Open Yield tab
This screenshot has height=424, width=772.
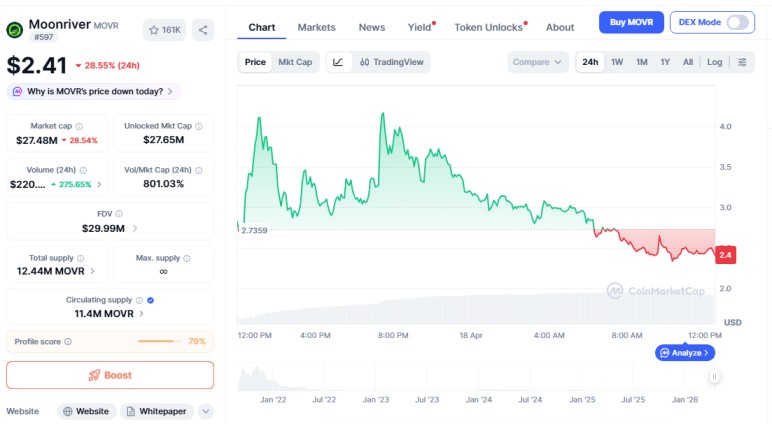420,28
